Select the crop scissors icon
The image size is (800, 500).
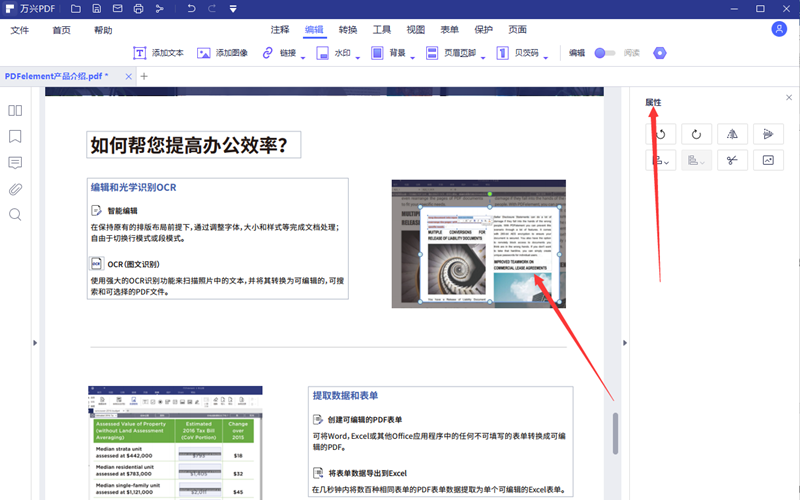click(x=733, y=160)
